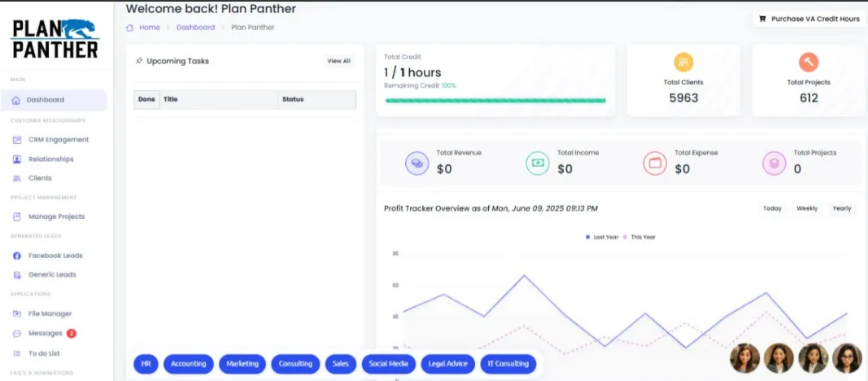This screenshot has height=381, width=868.
Task: Click the Total Clients value 5963
Action: (x=683, y=98)
